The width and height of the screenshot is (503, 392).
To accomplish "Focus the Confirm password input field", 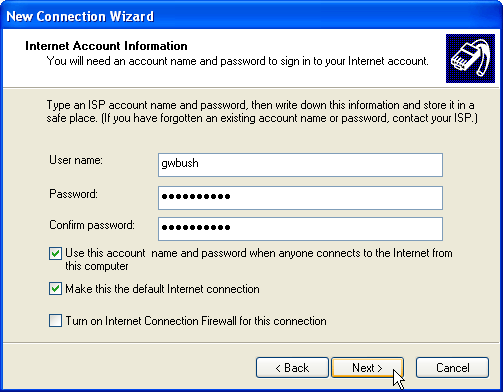I will click(x=300, y=229).
